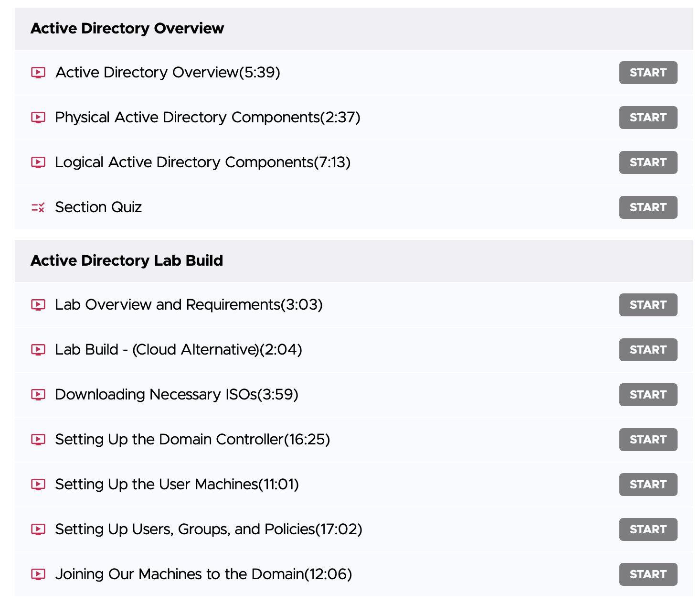Click video icon for Setting Up the Domain Controller
The width and height of the screenshot is (700, 604).
coord(38,440)
